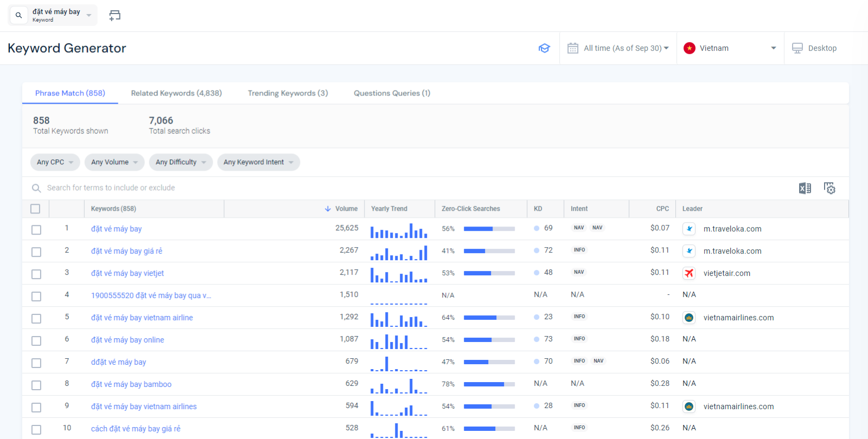Click the Vietnam flag icon
This screenshot has height=439, width=868.
click(690, 48)
